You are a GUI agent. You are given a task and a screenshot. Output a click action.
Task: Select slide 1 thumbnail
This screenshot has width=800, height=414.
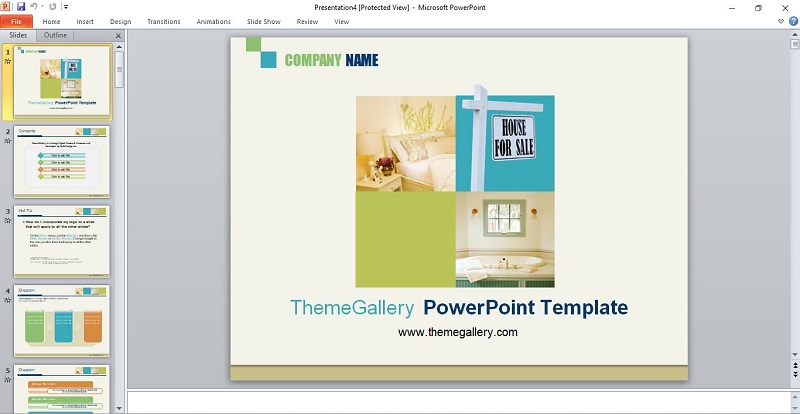(x=62, y=81)
